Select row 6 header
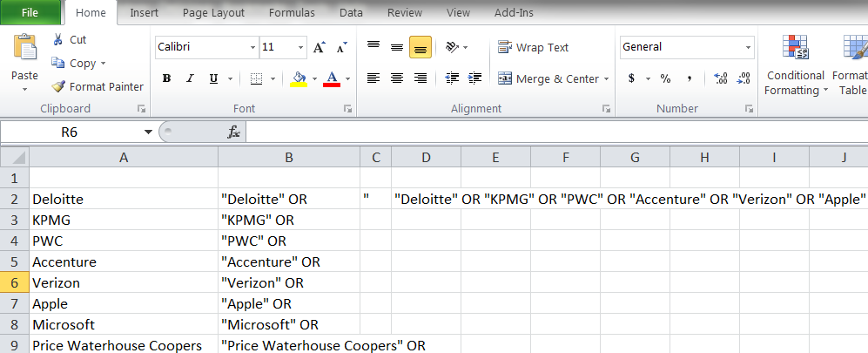The image size is (868, 353). 15,282
